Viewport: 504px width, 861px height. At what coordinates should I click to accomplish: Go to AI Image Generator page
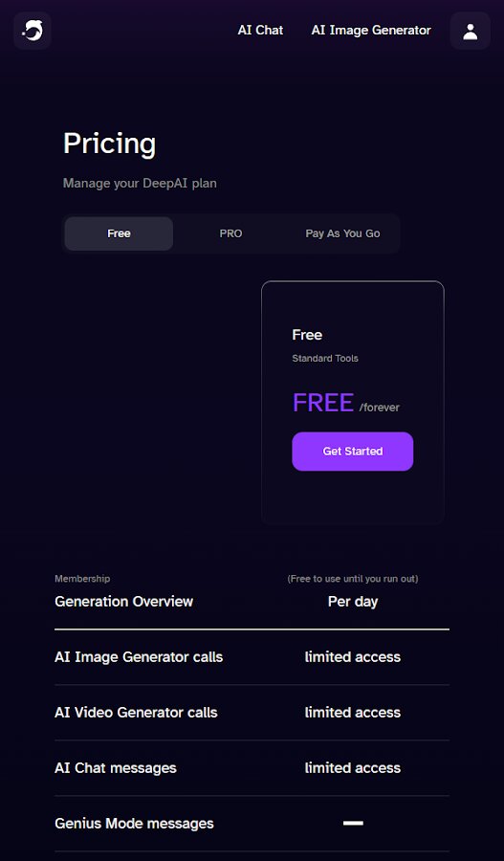coord(371,31)
